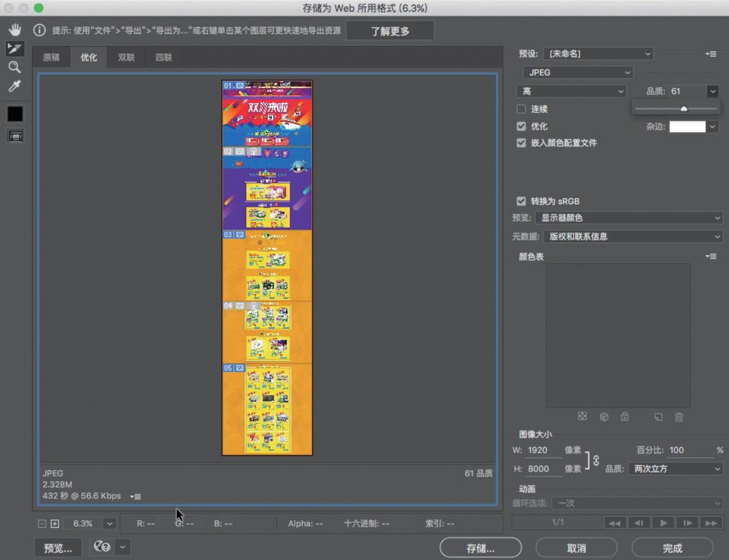Image resolution: width=729 pixels, height=560 pixels.
Task: Click the web-shift cube icon
Action: (604, 417)
